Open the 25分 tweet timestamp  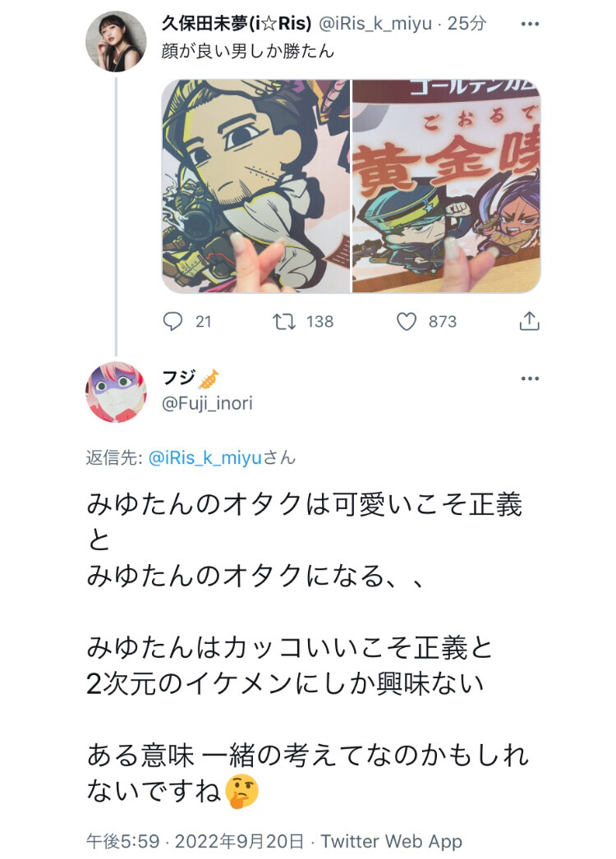pyautogui.click(x=467, y=24)
